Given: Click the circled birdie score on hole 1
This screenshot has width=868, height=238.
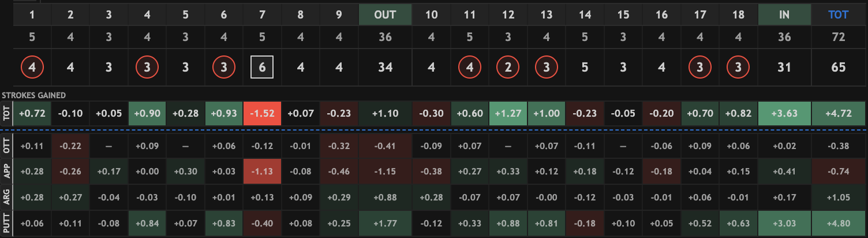Looking at the screenshot, I should [x=32, y=68].
